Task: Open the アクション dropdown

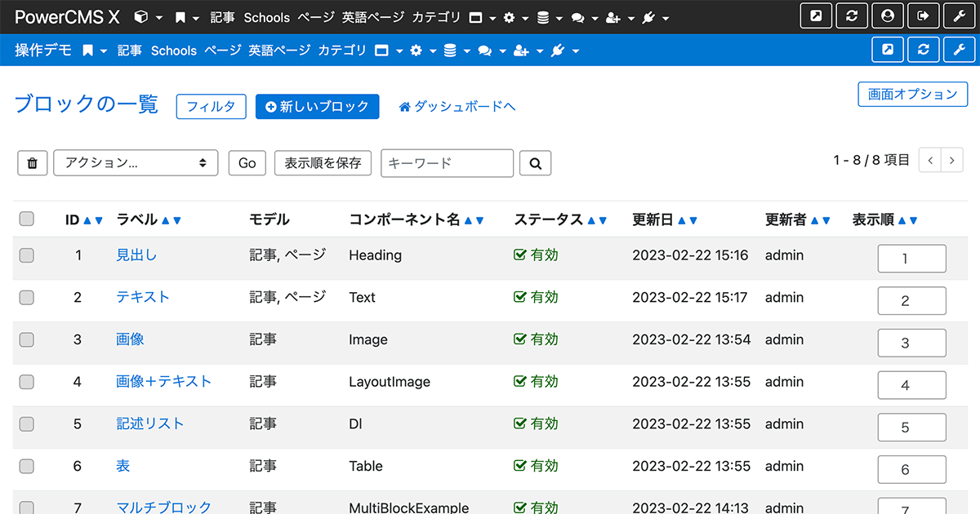Action: (136, 163)
